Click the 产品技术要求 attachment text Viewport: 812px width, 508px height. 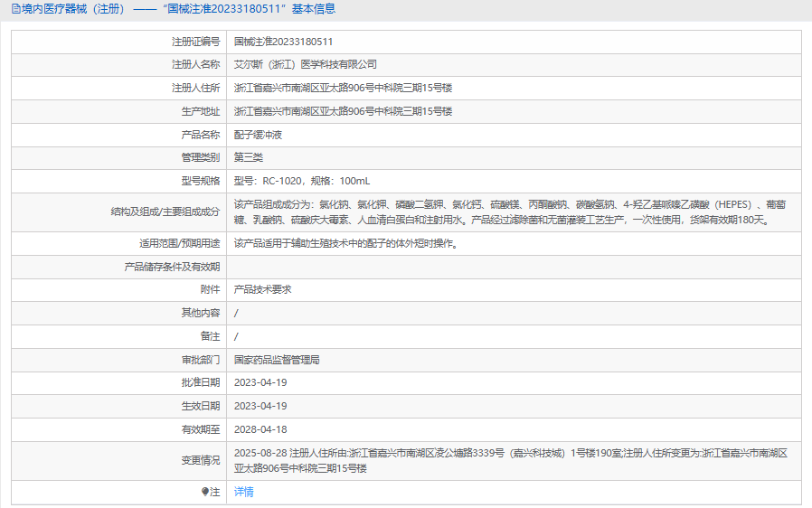pyautogui.click(x=262, y=289)
